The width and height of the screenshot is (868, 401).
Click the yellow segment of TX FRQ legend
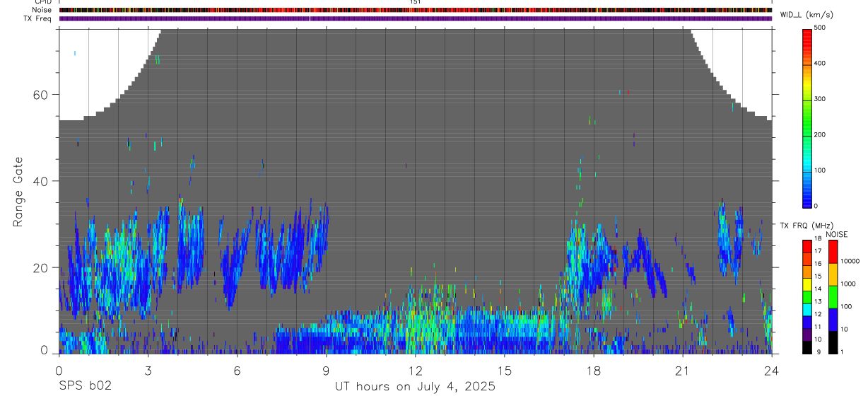(807, 284)
